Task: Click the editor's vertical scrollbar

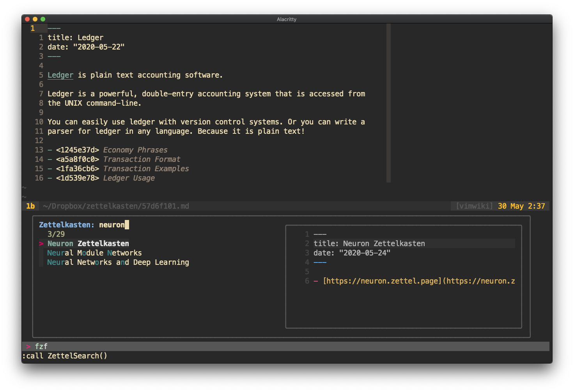Action: 388,103
